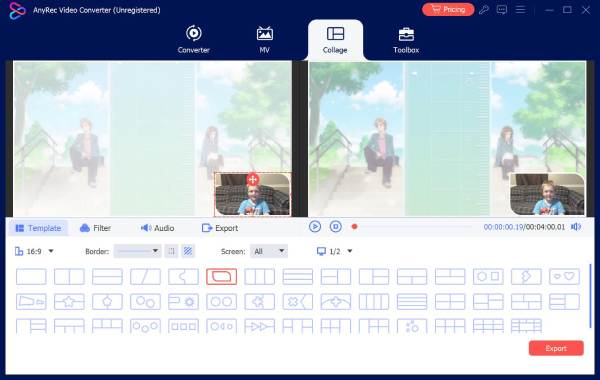Open the Screen All dropdown
The width and height of the screenshot is (600, 380).
point(269,251)
